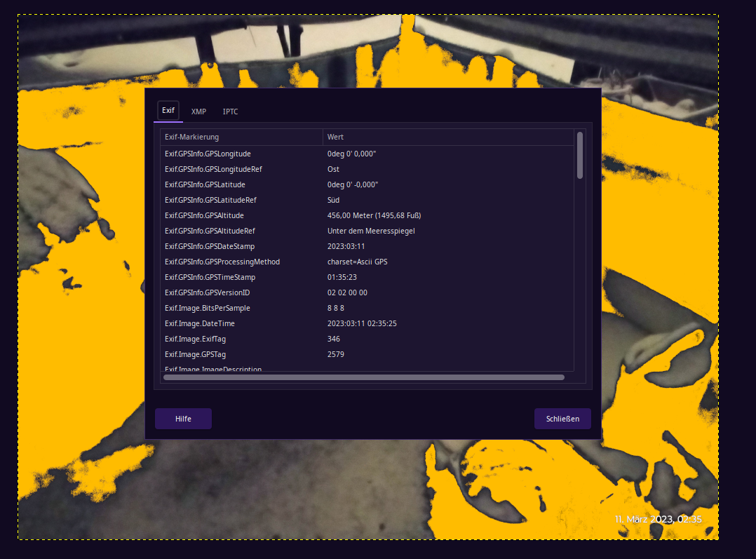Viewport: 756px width, 559px height.
Task: Select row Exif.Image.BitsPerSample
Action: [367, 308]
